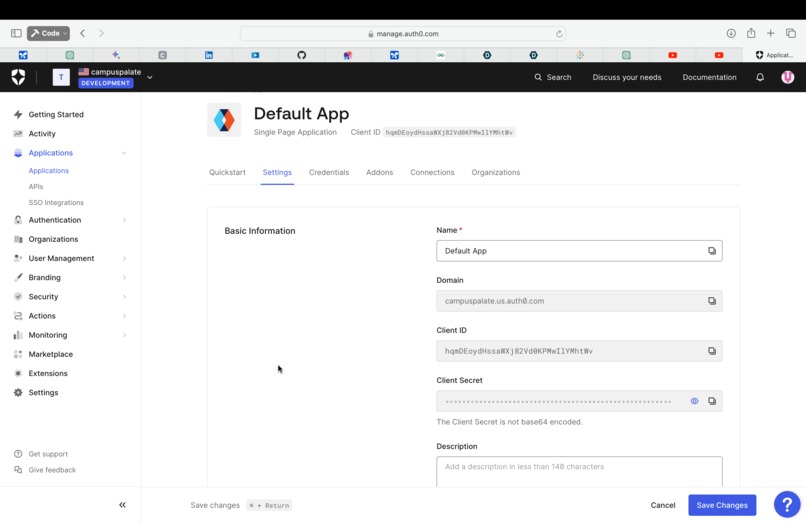Expand the Actions section chevron
Viewport: 806px width, 523px height.
(124, 316)
